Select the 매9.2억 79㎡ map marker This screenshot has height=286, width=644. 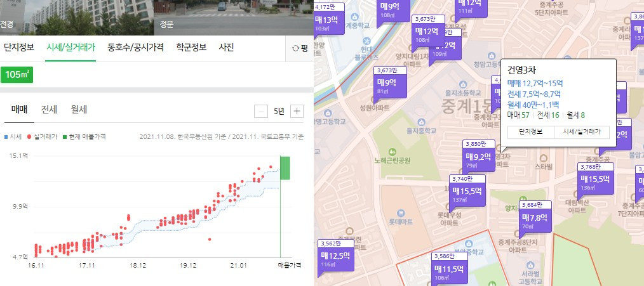pos(478,157)
